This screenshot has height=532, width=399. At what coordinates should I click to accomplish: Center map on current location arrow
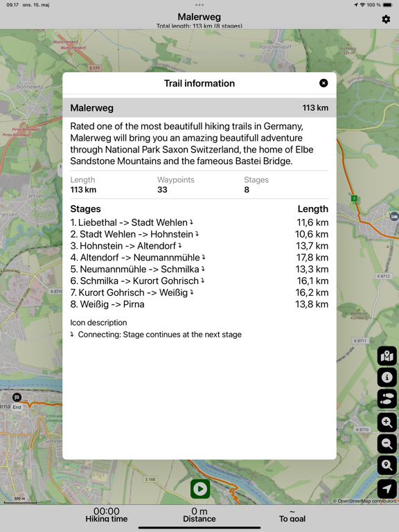(x=387, y=489)
